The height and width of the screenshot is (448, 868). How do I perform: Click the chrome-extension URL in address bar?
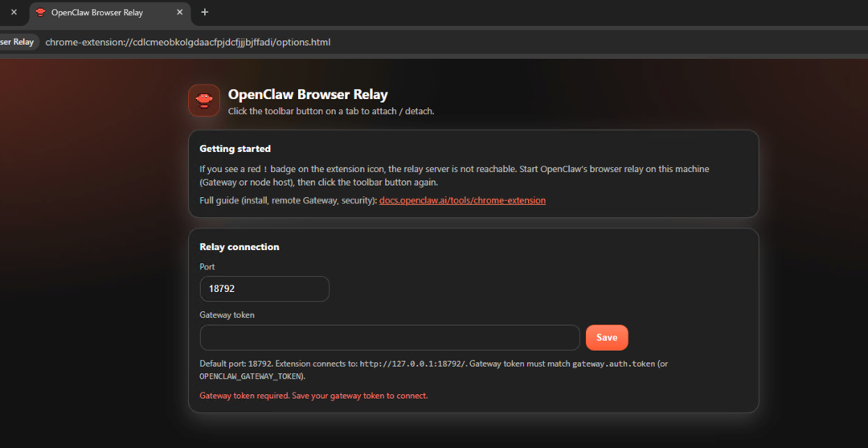click(x=187, y=42)
